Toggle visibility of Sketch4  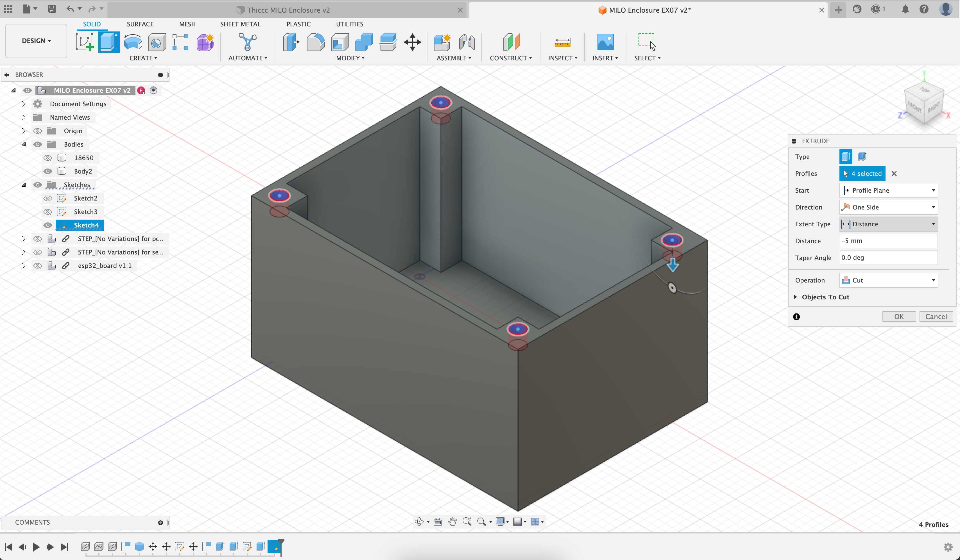coord(47,225)
